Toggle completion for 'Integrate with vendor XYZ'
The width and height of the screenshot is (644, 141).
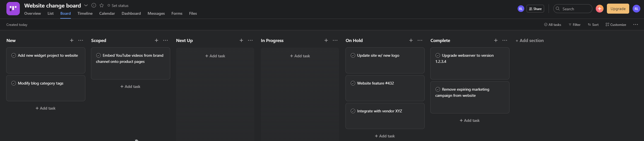[x=353, y=111]
